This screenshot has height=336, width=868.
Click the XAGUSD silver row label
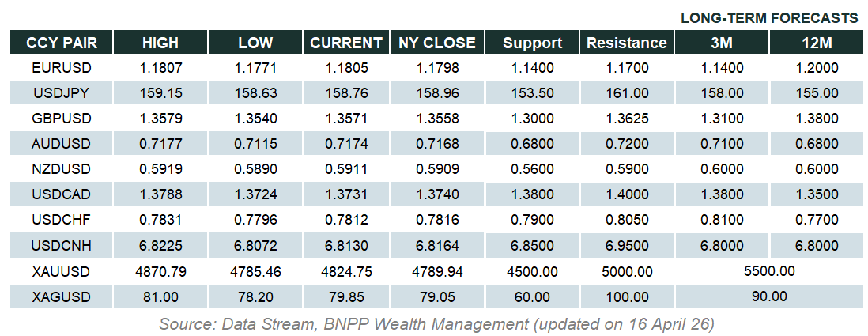point(61,296)
